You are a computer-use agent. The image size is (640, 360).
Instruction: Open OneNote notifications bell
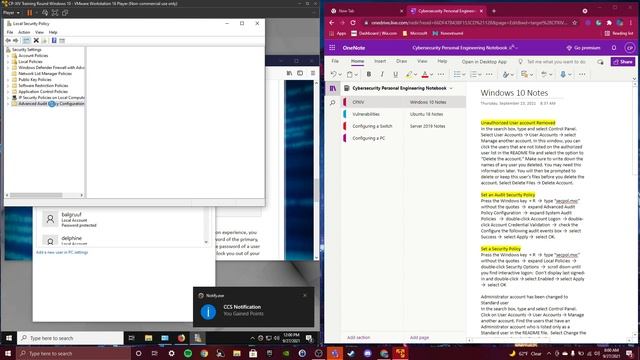tap(614, 48)
